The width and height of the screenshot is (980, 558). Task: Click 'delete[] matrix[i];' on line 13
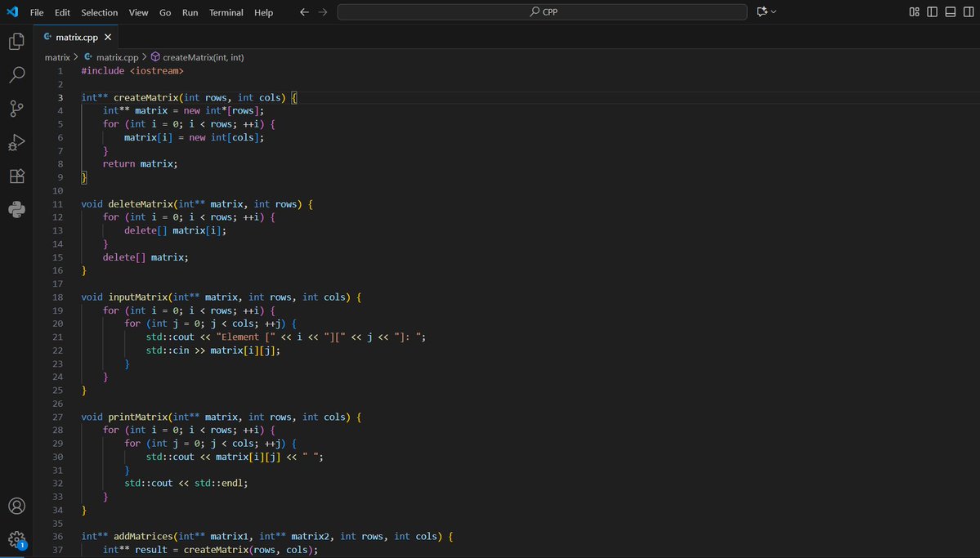pos(176,230)
